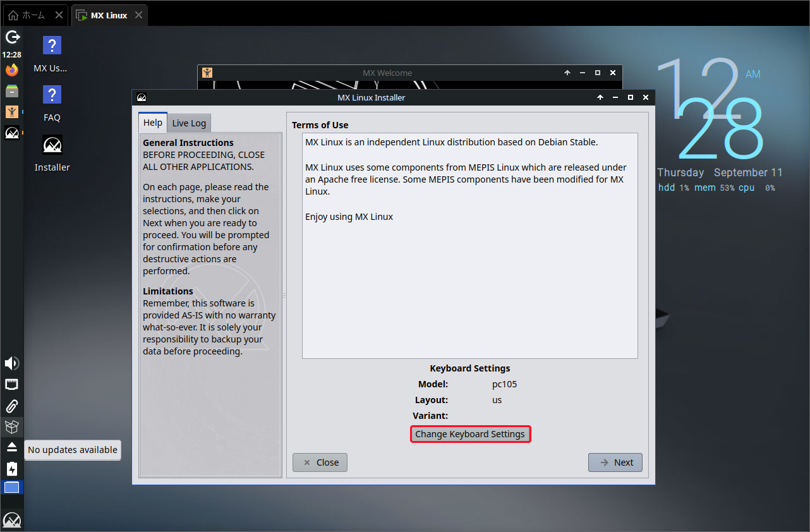Screen dimensions: 810x532
Task: Switch to the Live Log tab
Action: [189, 123]
